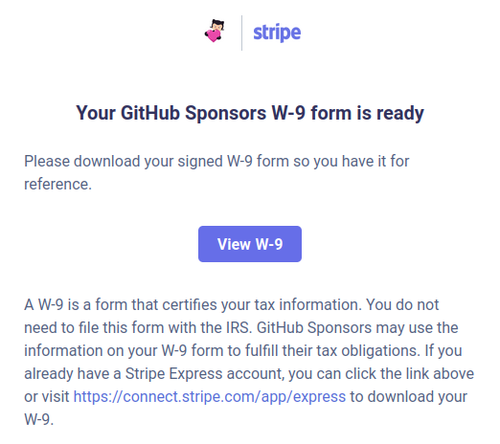Click the vertical divider between the logos
Viewport: 500px width, 444px height.
pyautogui.click(x=242, y=33)
